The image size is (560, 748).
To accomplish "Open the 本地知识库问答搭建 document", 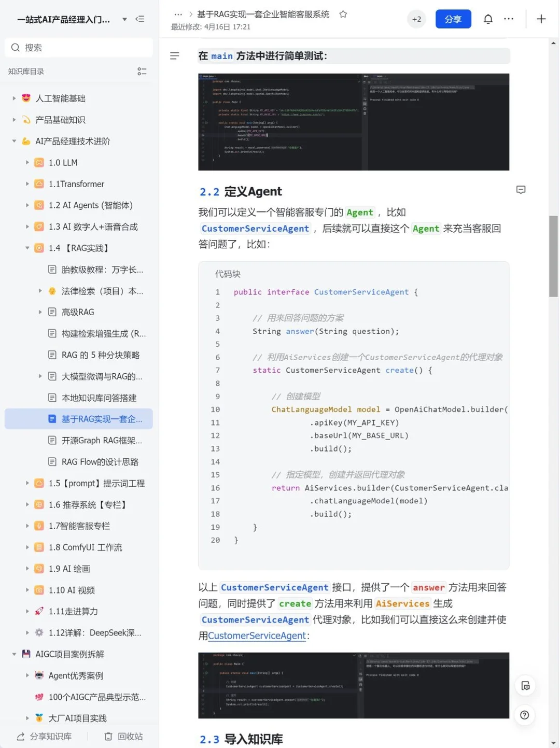I will (99, 398).
